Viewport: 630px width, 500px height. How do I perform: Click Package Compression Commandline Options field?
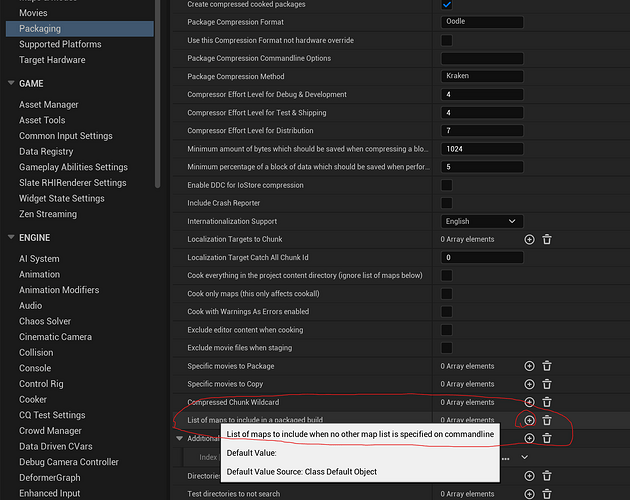pyautogui.click(x=482, y=58)
